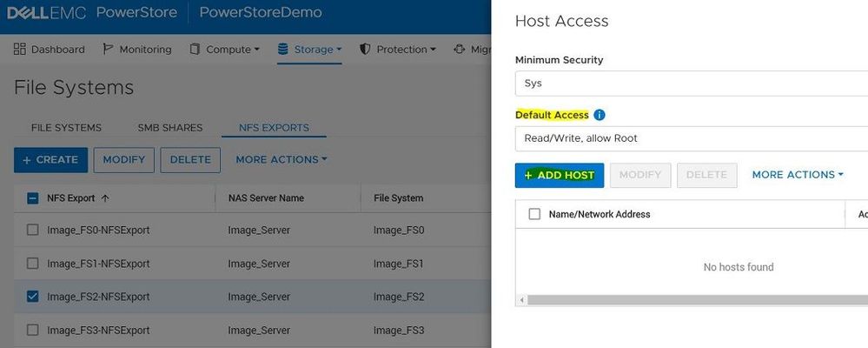Click the disabled Host Access DELETE button
This screenshot has height=348, width=868.
click(707, 175)
